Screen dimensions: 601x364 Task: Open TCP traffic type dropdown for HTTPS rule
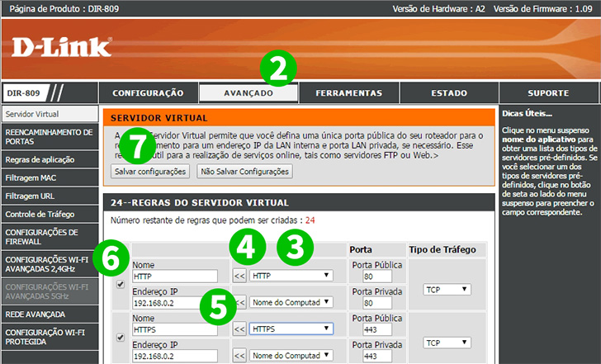(447, 343)
